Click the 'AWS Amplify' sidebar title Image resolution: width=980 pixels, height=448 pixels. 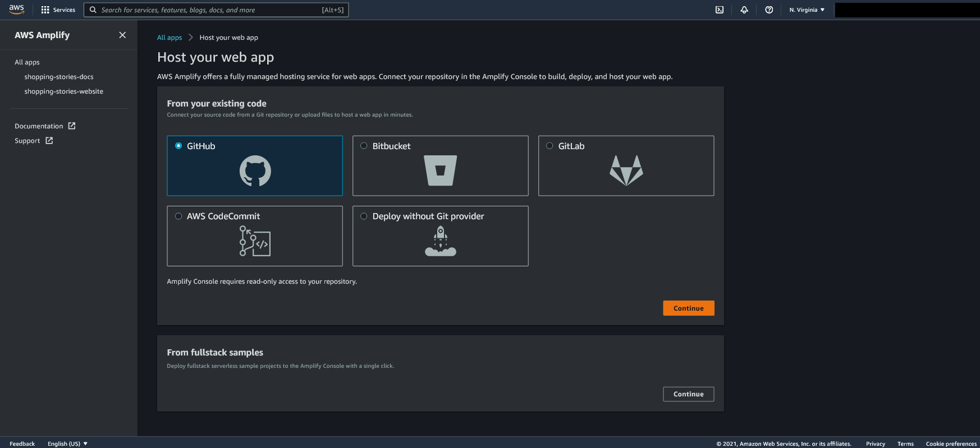point(42,35)
